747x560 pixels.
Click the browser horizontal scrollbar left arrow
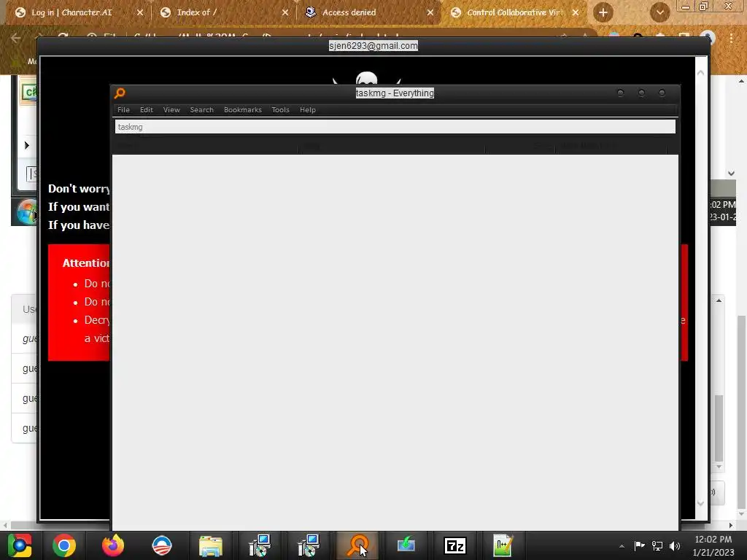pos(5,525)
